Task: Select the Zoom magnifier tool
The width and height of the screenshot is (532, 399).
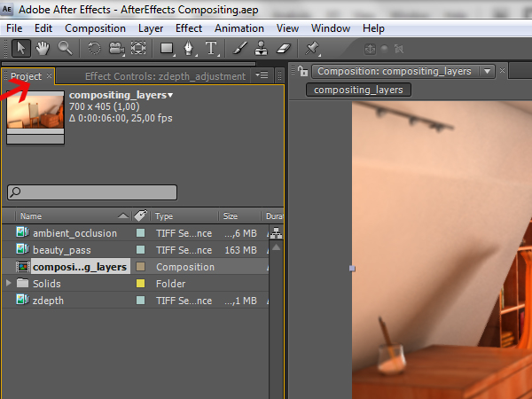Action: (x=65, y=48)
